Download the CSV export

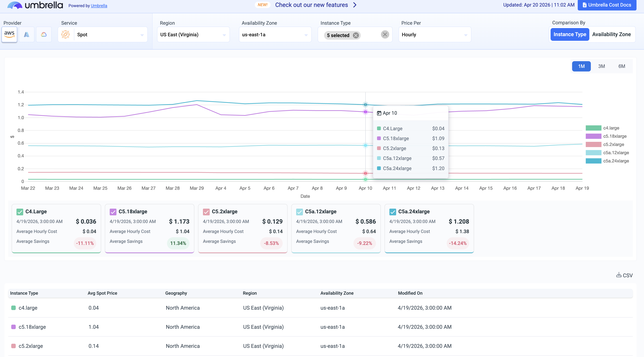click(624, 275)
